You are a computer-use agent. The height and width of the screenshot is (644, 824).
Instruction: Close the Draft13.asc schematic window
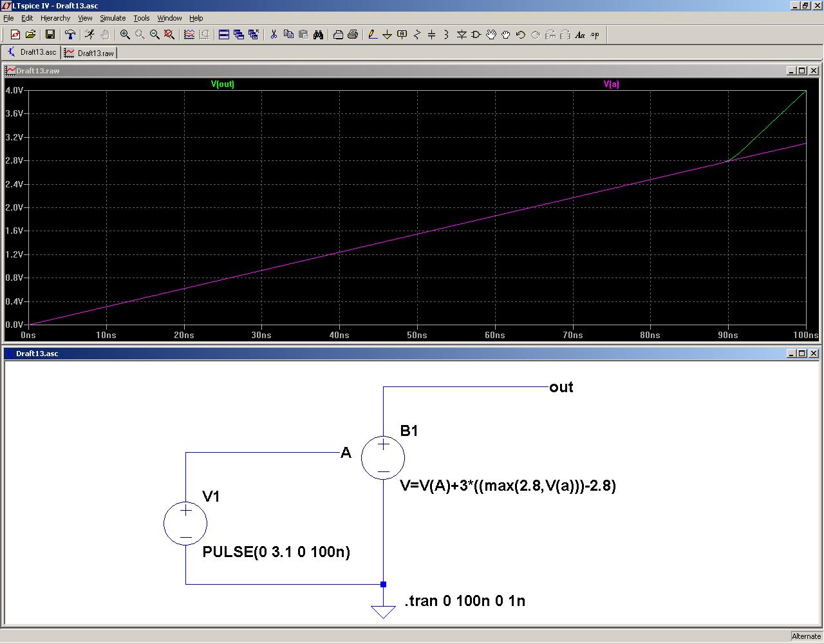814,354
